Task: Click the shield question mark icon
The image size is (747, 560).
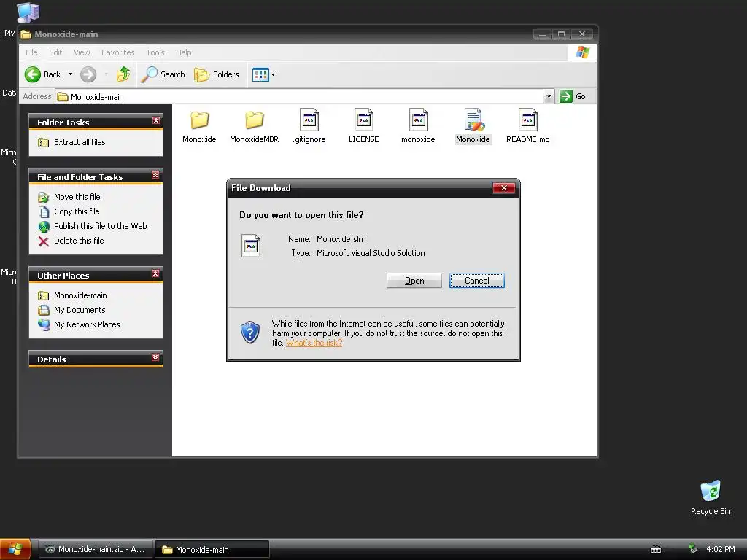Action: click(x=250, y=332)
